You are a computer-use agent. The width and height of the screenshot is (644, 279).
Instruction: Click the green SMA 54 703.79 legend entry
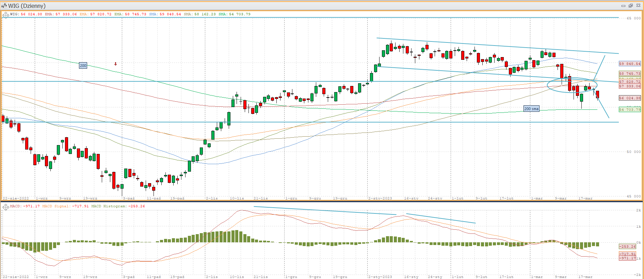[x=235, y=14]
